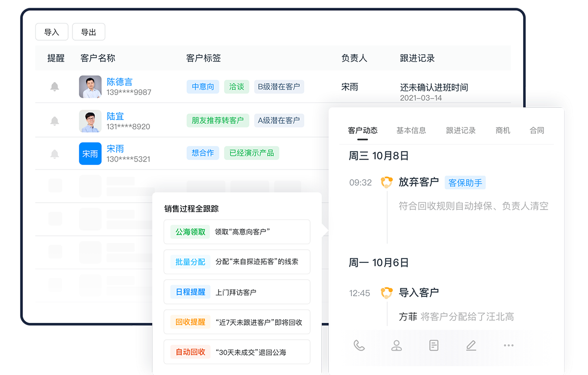Select the 商机 tab
588x375 pixels.
pyautogui.click(x=503, y=131)
